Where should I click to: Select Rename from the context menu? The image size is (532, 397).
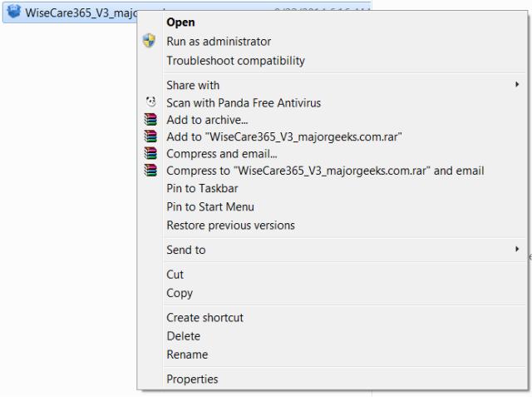[187, 355]
